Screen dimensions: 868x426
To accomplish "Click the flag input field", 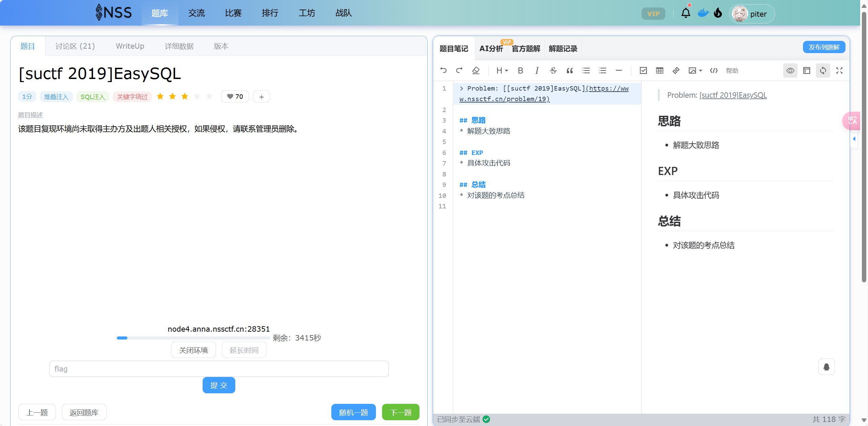I will 219,369.
